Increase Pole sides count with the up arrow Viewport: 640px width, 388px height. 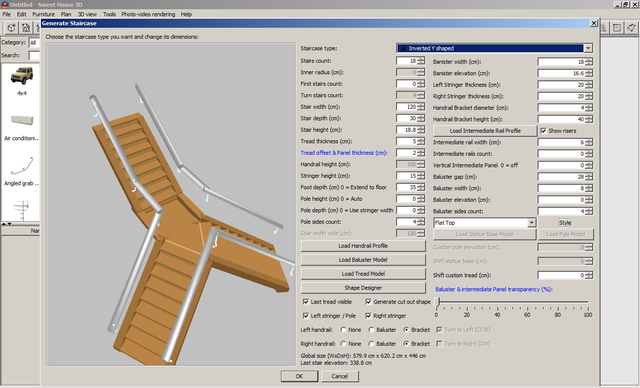point(421,220)
